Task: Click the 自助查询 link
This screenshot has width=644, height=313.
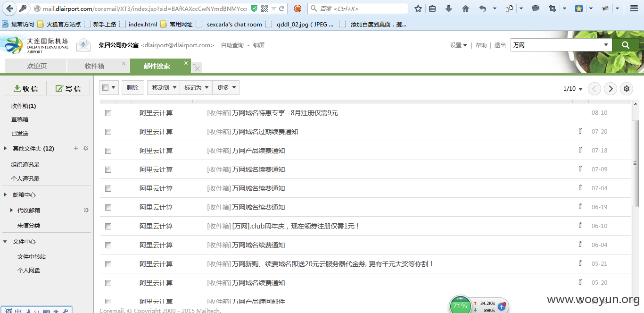Action: click(x=232, y=45)
